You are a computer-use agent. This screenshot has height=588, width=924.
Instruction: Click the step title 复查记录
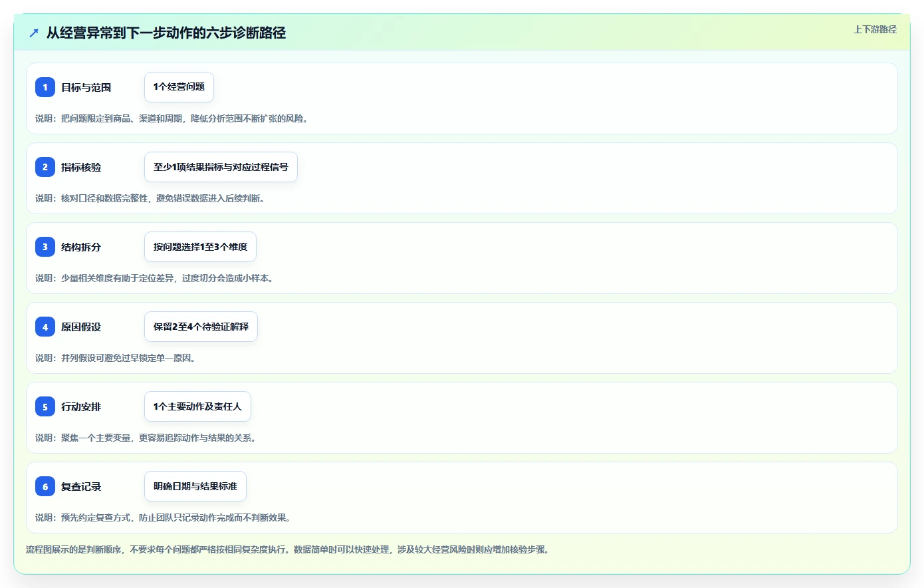pos(81,486)
